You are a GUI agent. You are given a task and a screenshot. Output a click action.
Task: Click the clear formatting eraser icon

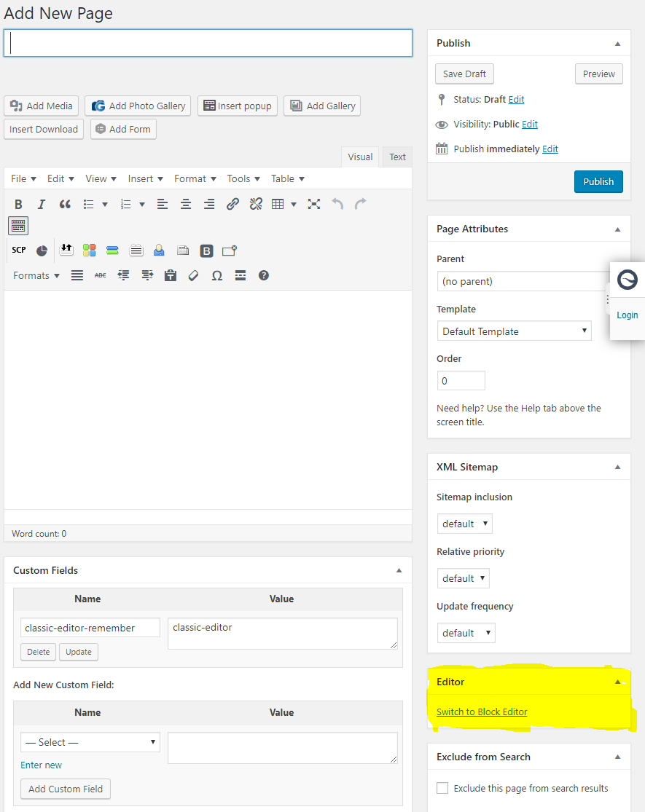point(193,275)
